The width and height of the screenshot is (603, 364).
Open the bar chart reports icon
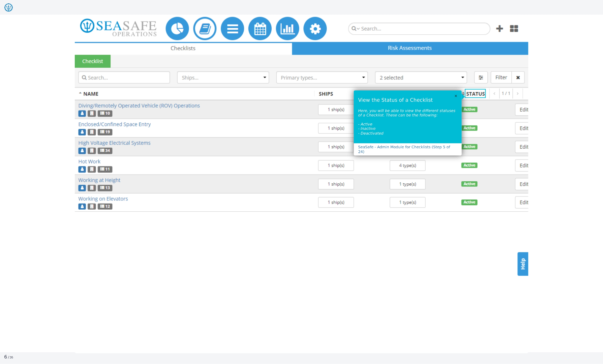coord(288,29)
